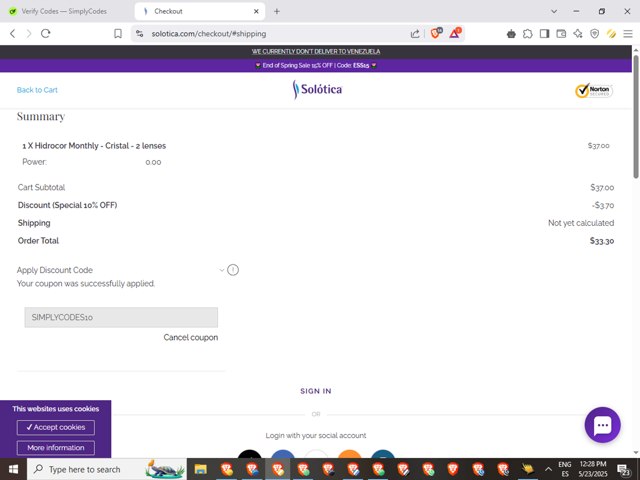This screenshot has height=480, width=640.
Task: Open File Explorer from the taskbar
Action: [200, 469]
